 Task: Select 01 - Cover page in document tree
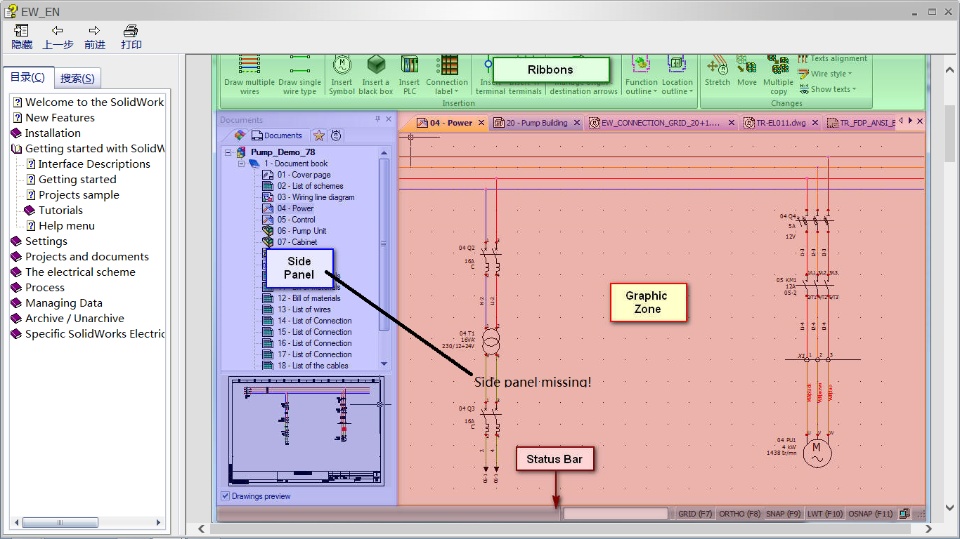coord(297,175)
